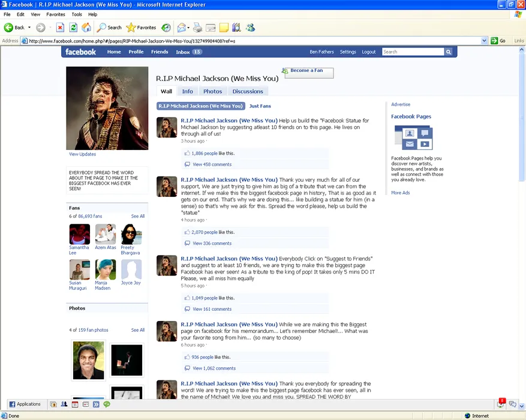526x420 pixels.
Task: Click the IE Forward arrow button
Action: pyautogui.click(x=41, y=28)
